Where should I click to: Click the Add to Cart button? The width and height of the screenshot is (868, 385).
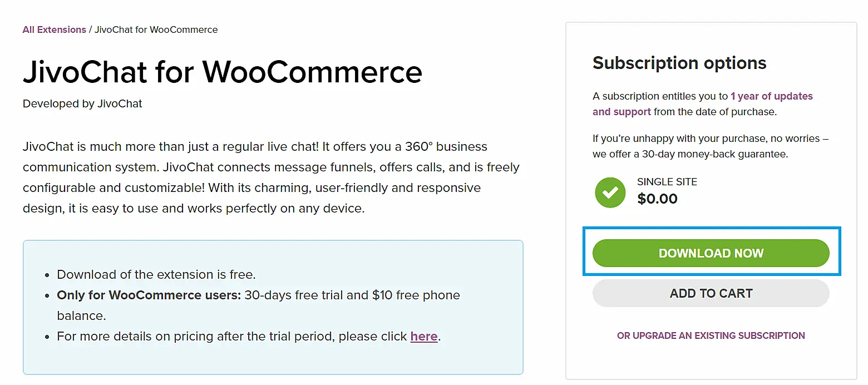click(711, 294)
